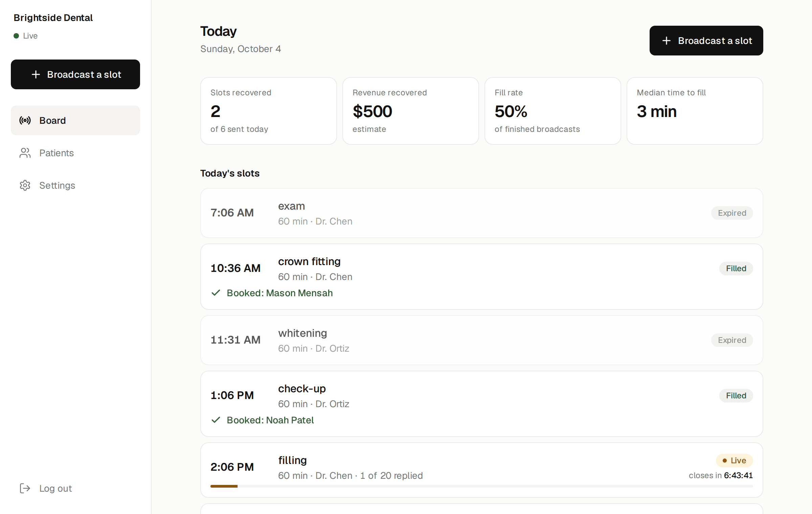Click the Log out arrow icon
The width and height of the screenshot is (812, 514).
[25, 488]
